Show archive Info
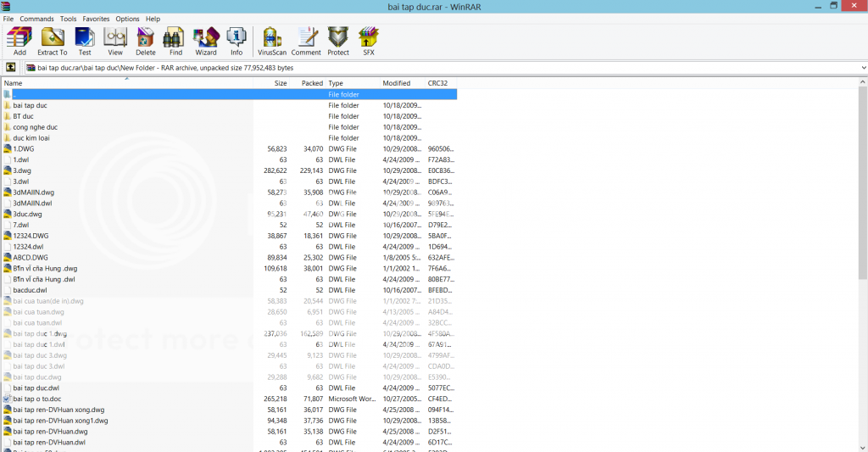The image size is (868, 452). [236, 41]
